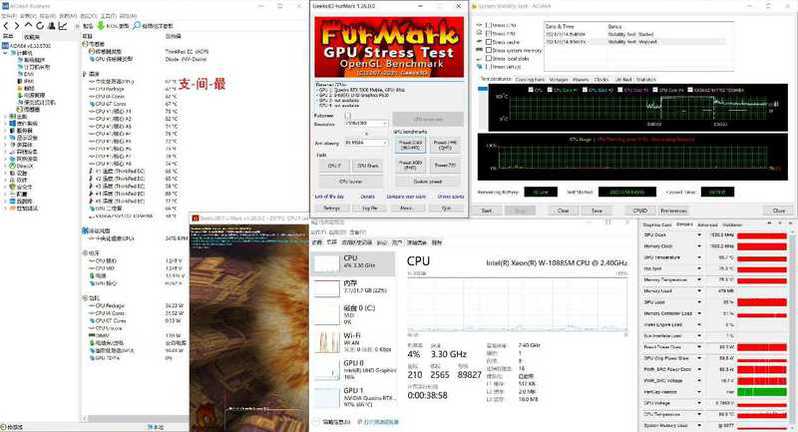Open GPU Temperature sensor dropdown in GPU-Z
The image size is (798, 432).
[700, 257]
